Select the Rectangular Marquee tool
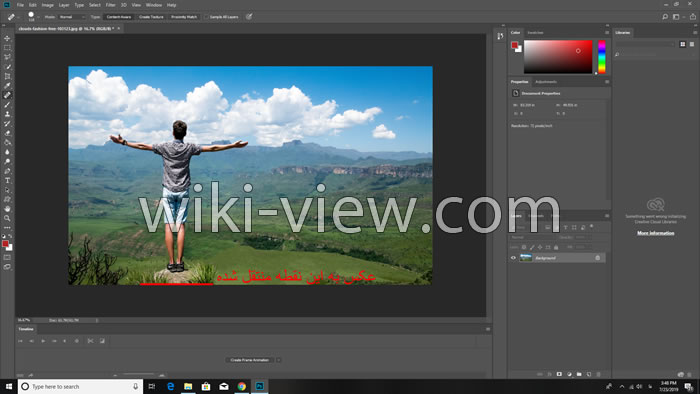 click(x=7, y=48)
